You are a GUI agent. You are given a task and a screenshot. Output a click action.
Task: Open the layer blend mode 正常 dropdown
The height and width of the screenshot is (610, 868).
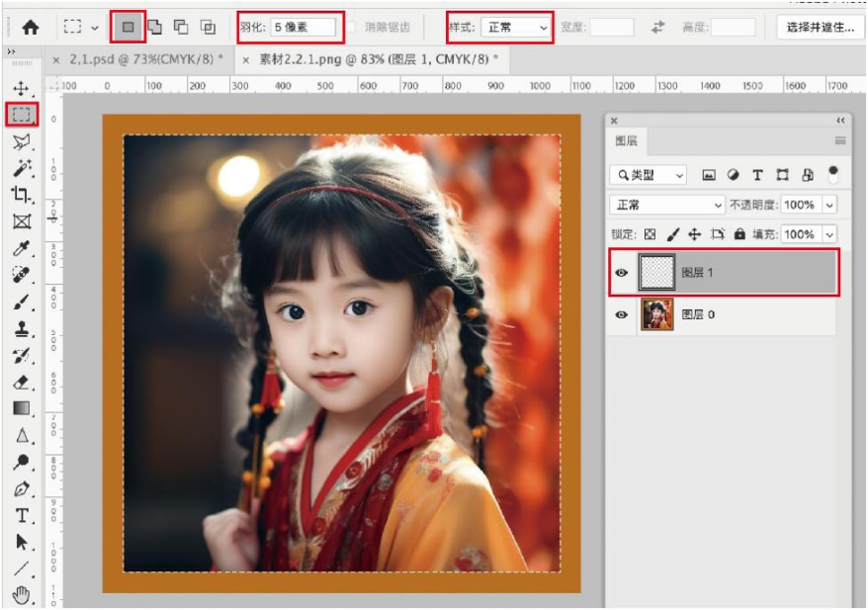pos(667,205)
